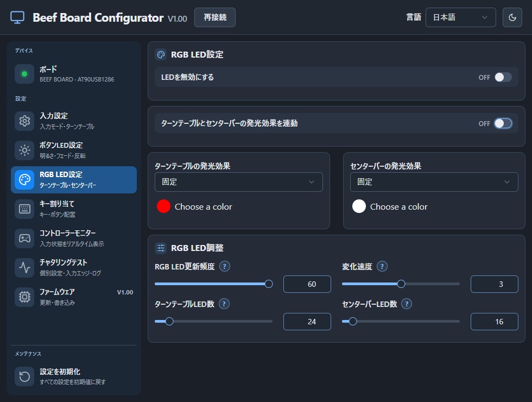Open the ターンテーブルの発光効果 dropdown
Viewport: 532px width, 402px height.
(x=238, y=182)
